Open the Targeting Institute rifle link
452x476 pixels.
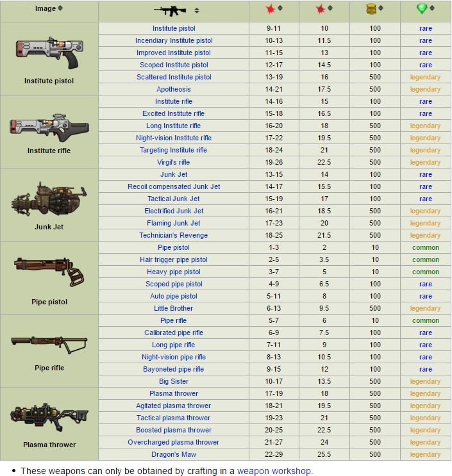174,150
